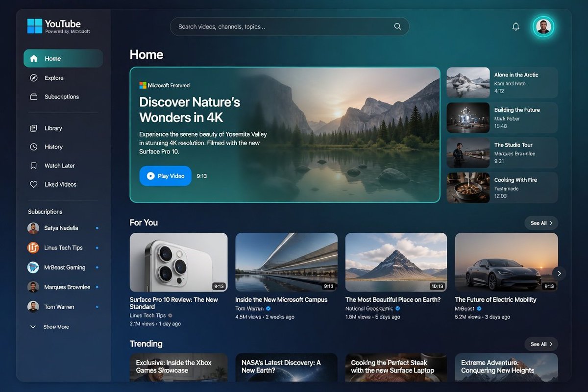Open Extreme Adventure trending card

point(506,367)
